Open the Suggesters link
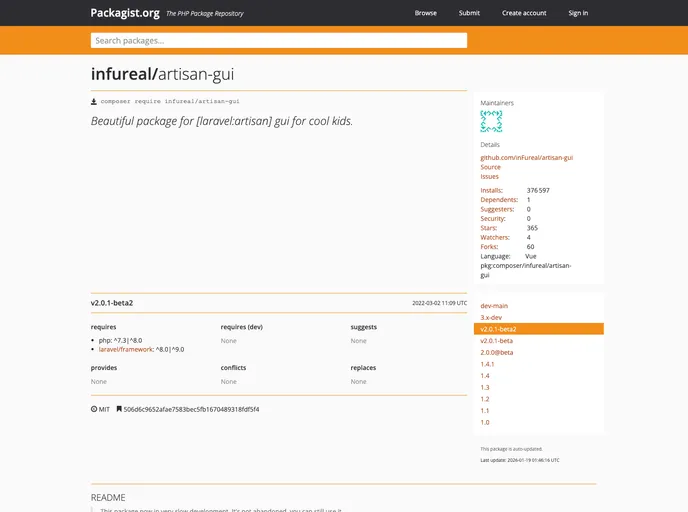Image resolution: width=688 pixels, height=512 pixels. click(497, 209)
